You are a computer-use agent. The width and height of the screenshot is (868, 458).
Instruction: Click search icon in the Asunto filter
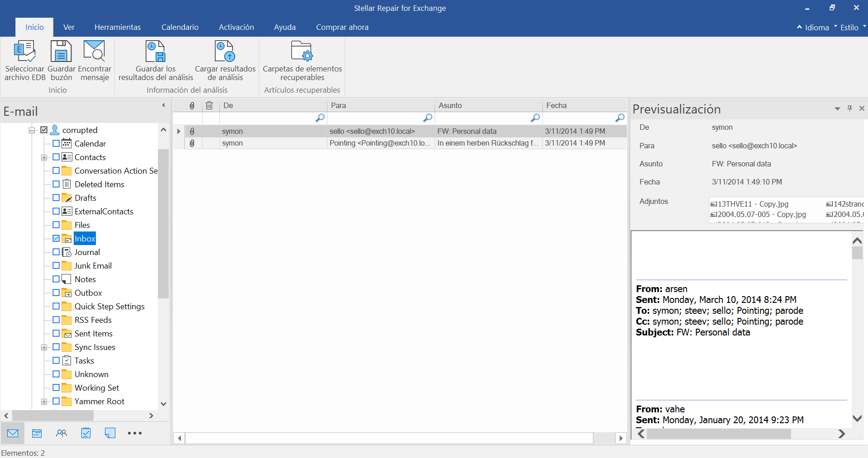(x=535, y=118)
